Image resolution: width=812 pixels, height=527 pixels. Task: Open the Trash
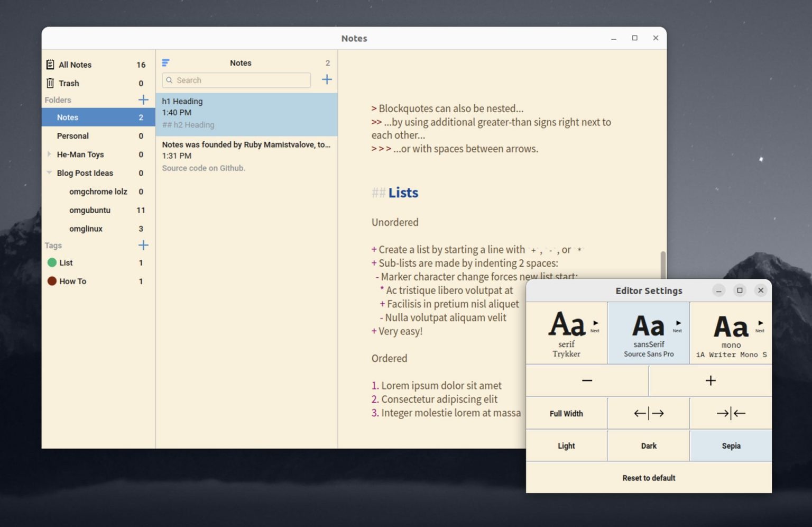coord(69,83)
